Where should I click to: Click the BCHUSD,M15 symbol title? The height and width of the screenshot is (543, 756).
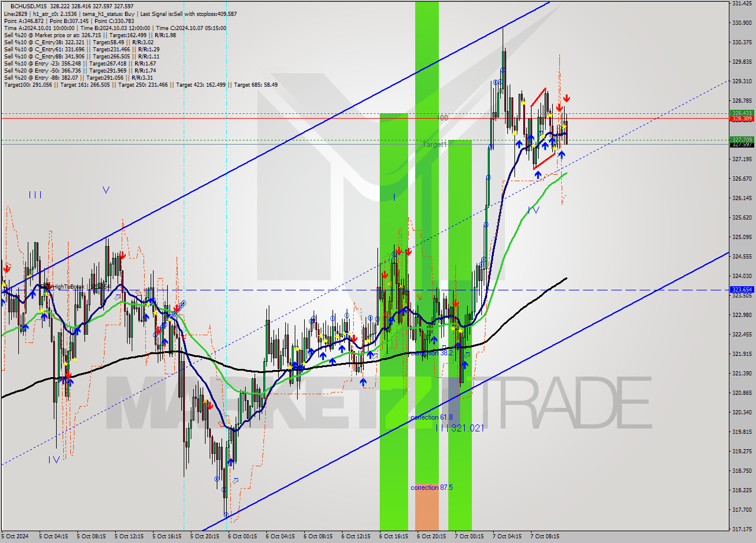[x=29, y=6]
